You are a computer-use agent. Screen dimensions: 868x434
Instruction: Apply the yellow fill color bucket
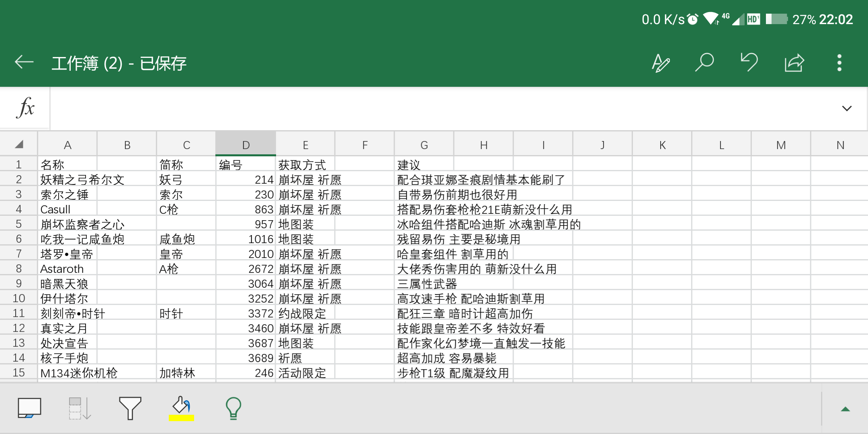coord(181,408)
